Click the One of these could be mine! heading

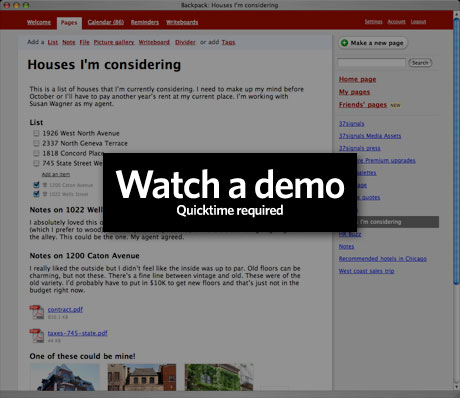tap(82, 356)
